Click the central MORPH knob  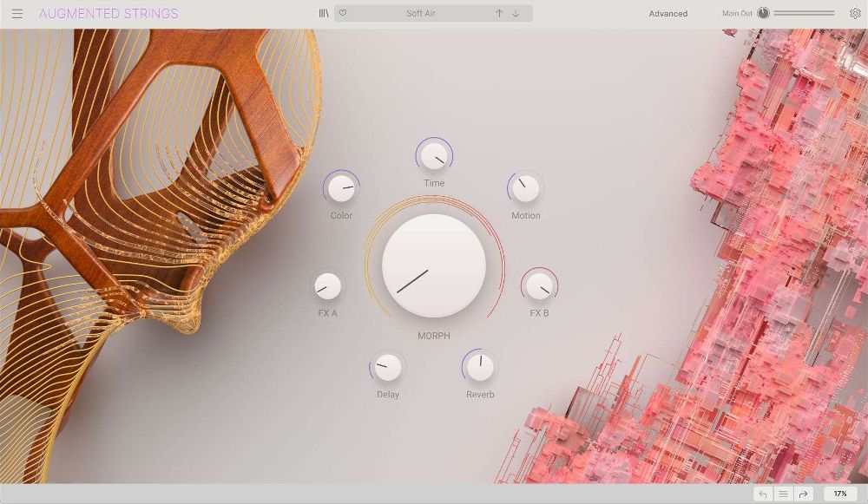[432, 265]
